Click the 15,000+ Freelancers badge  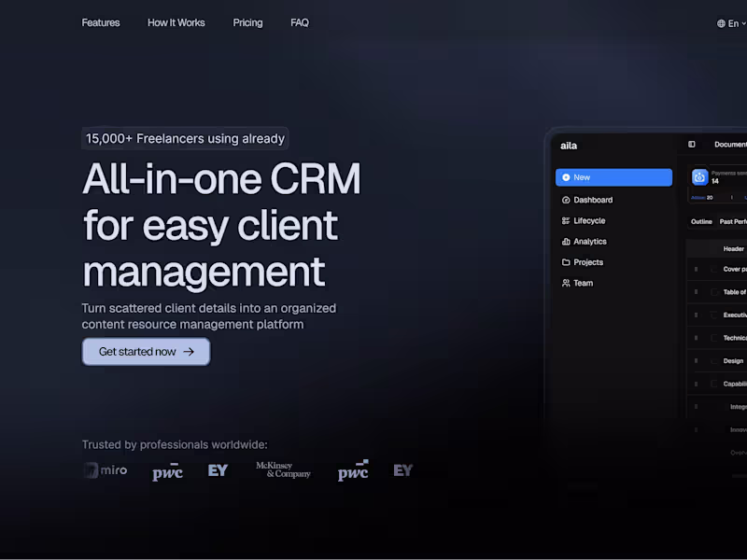184,138
